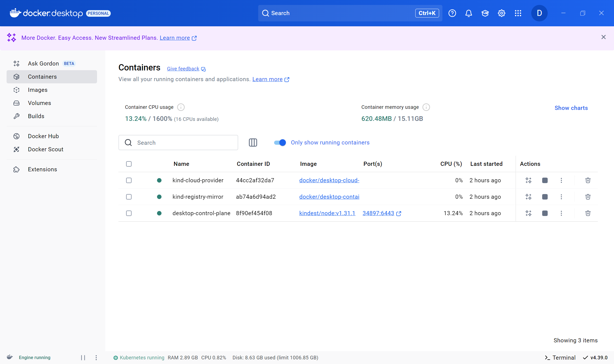Open the kind-cloud-provider container name

pos(198,180)
